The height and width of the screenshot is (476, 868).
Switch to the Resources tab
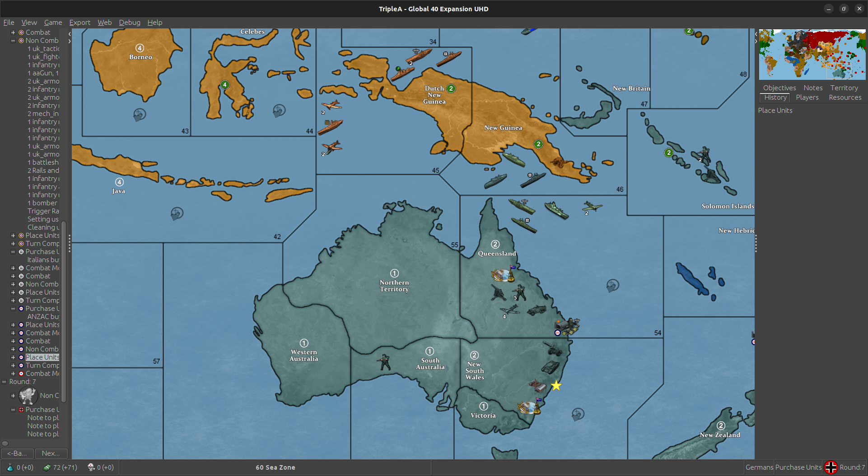pyautogui.click(x=845, y=97)
